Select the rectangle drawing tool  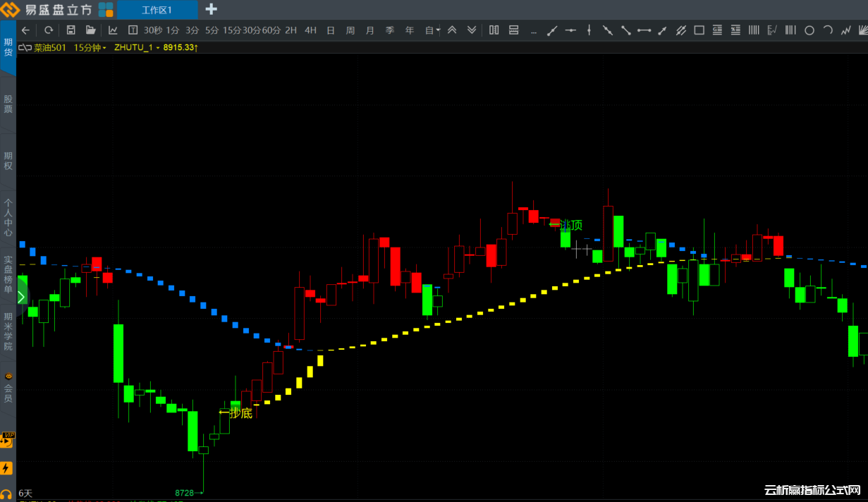click(x=699, y=30)
